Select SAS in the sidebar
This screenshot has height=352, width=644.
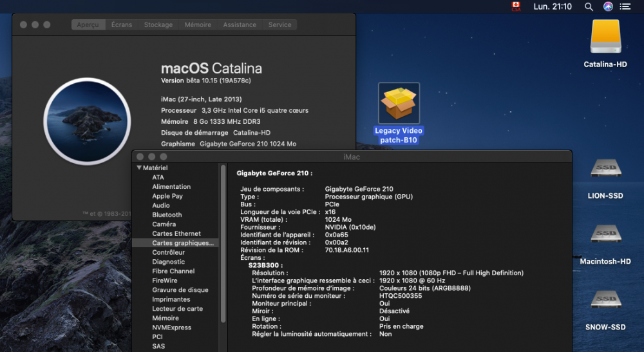(158, 346)
